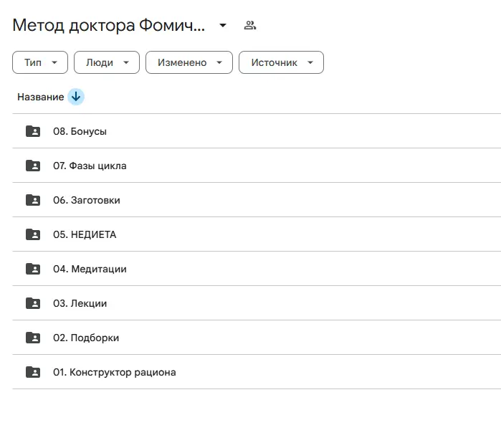Screen dimensions: 501x448
Task: Click shared folder icon for 06. Заготовки
Action: pyautogui.click(x=33, y=200)
